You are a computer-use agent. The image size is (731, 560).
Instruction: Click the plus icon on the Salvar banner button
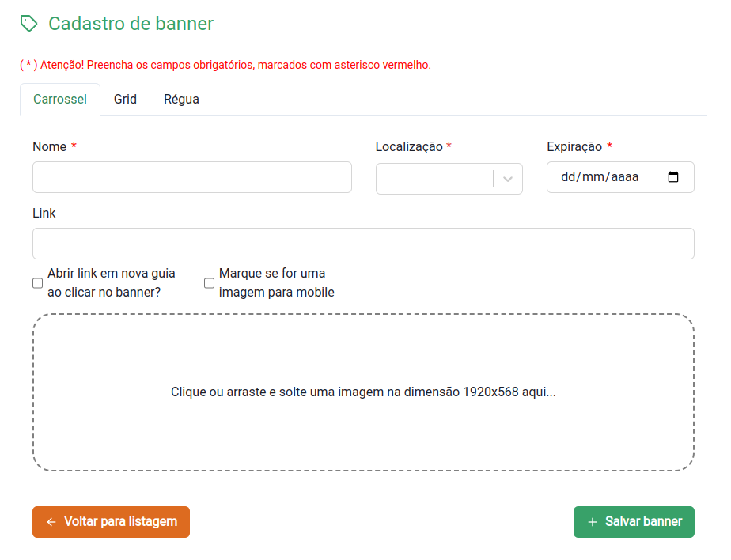pos(594,522)
